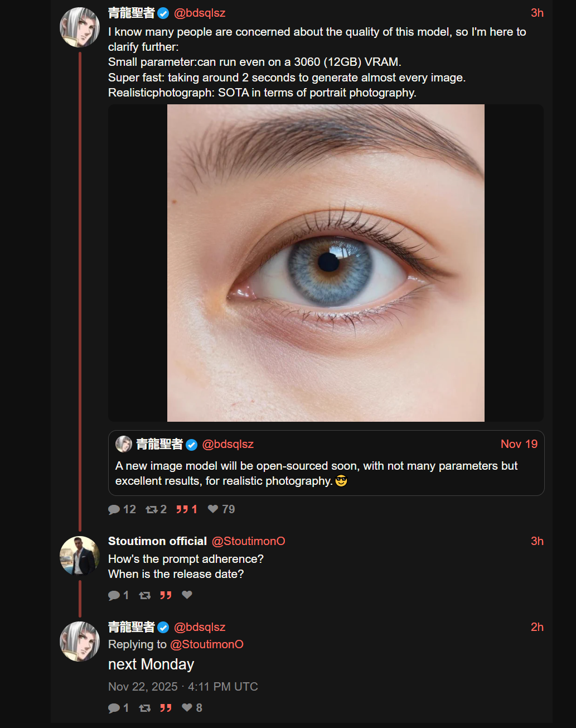Retweet the Stoutimon official tweet

[145, 595]
